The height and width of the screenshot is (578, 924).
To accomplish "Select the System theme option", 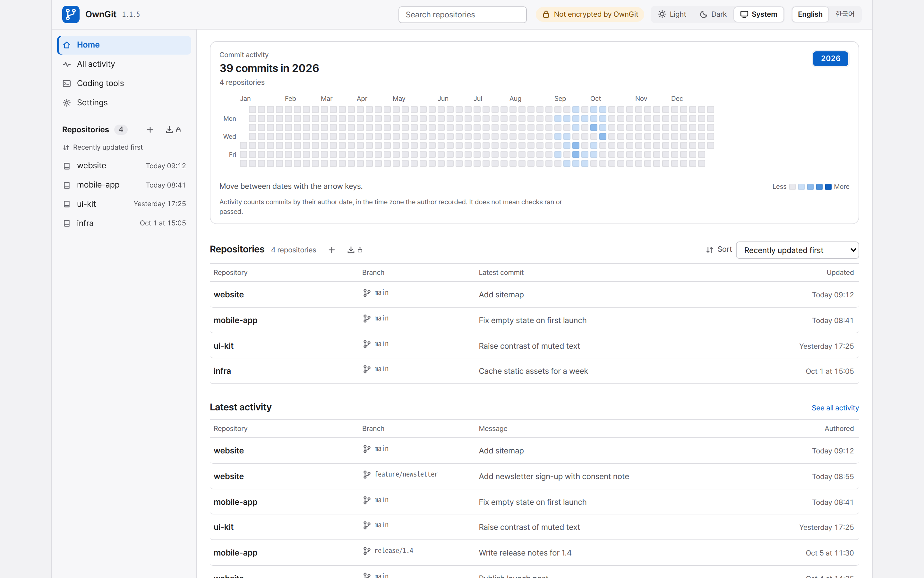I will click(x=759, y=14).
